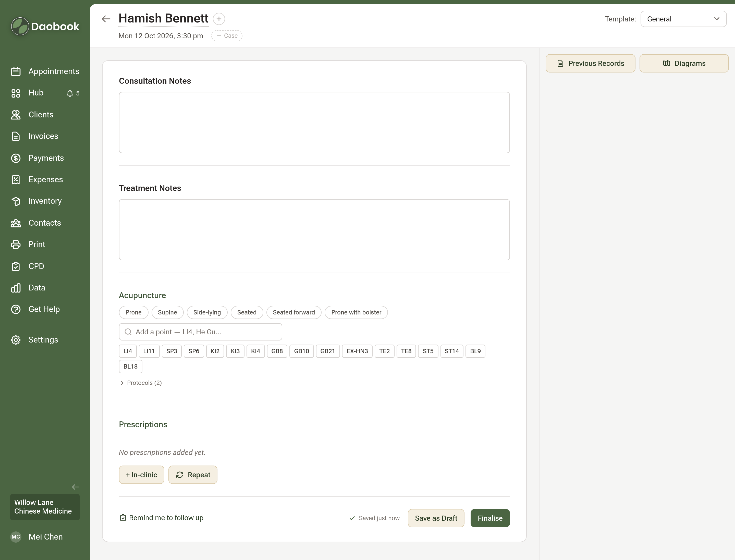The image size is (735, 560).
Task: Click into the Consultation Notes text area
Action: coord(314,122)
